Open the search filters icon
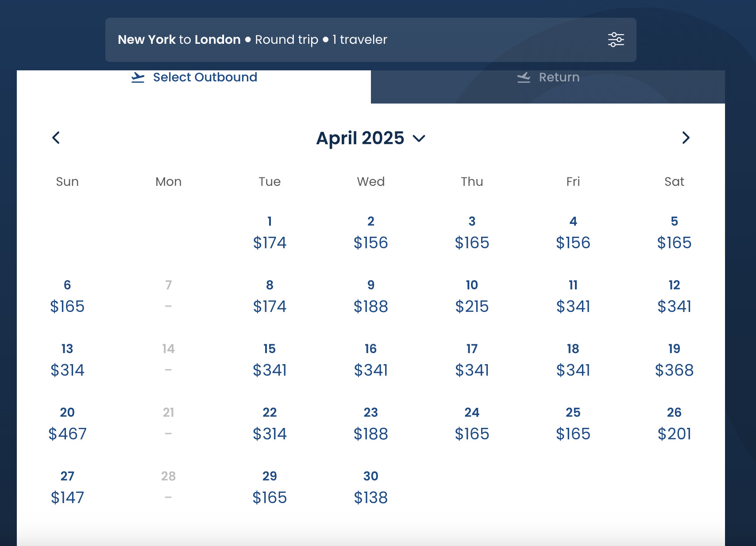 (x=616, y=40)
